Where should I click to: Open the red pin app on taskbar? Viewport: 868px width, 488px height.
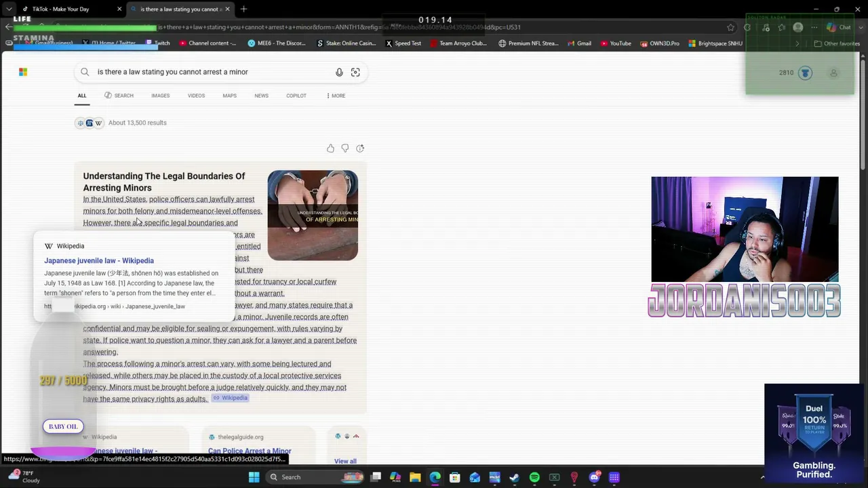(x=574, y=477)
